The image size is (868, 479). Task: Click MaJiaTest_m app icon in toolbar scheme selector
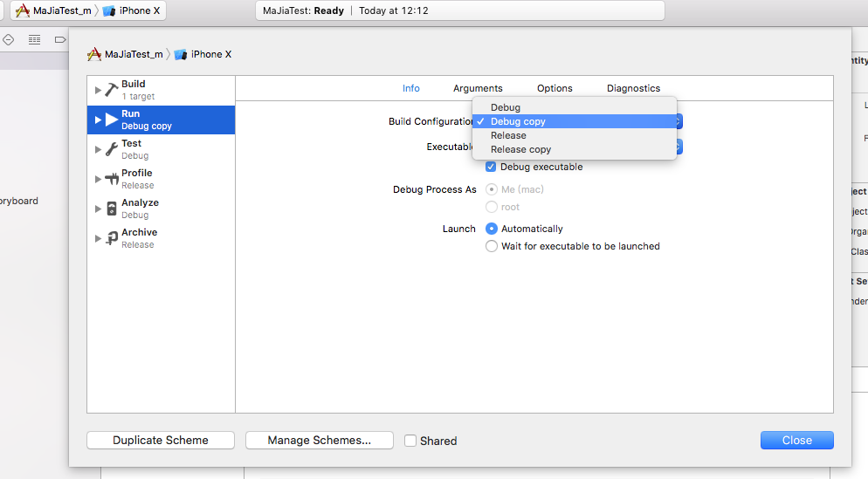coord(23,10)
